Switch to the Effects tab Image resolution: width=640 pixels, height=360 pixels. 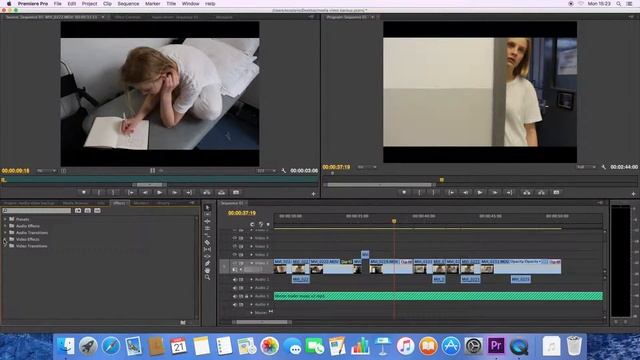(119, 203)
